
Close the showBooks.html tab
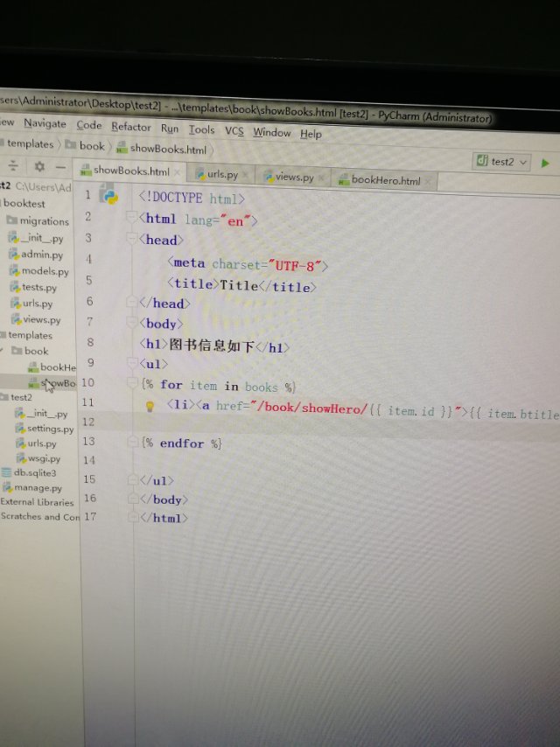click(x=177, y=172)
